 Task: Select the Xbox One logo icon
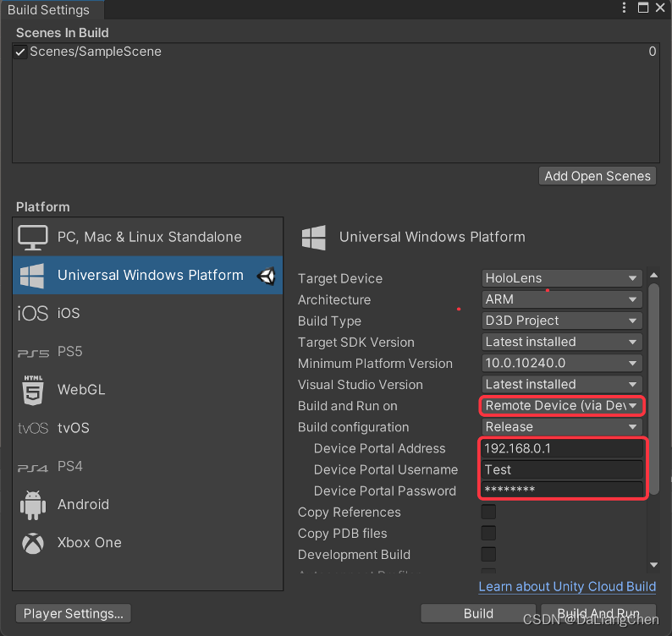pyautogui.click(x=33, y=543)
